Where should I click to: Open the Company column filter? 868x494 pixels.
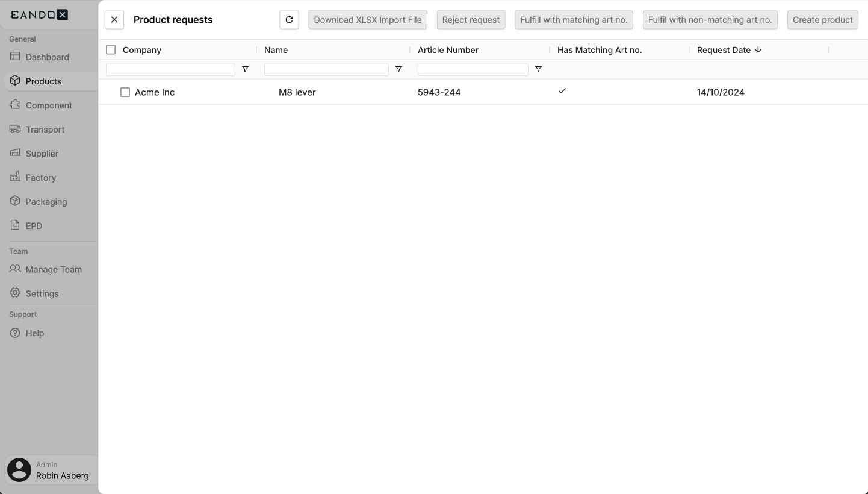pos(245,69)
